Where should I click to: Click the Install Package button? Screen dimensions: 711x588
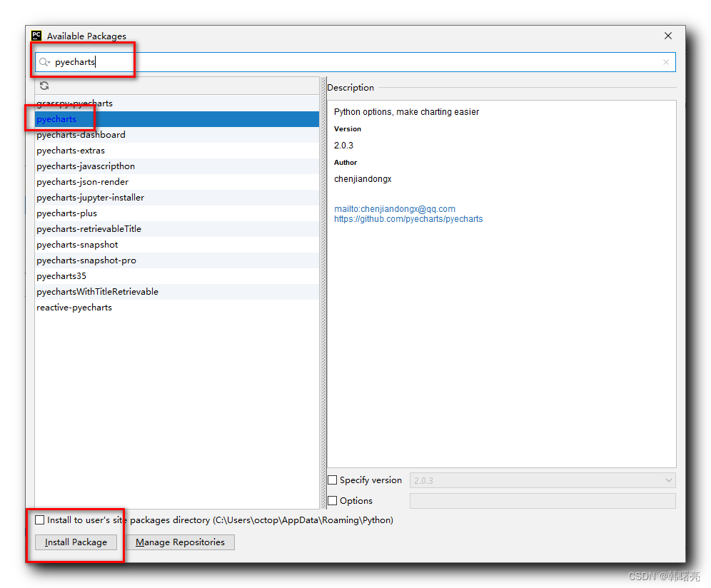[x=76, y=542]
